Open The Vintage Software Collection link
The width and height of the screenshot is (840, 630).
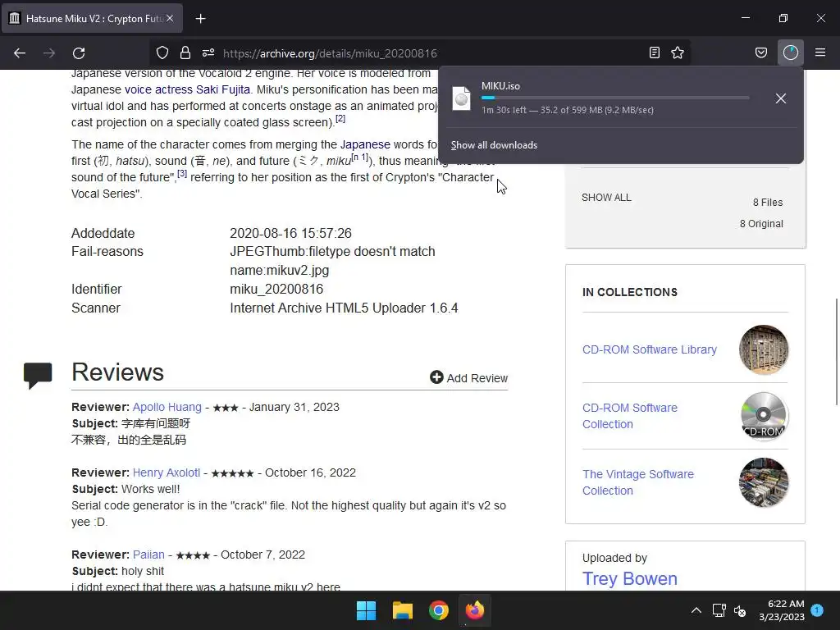point(638,482)
